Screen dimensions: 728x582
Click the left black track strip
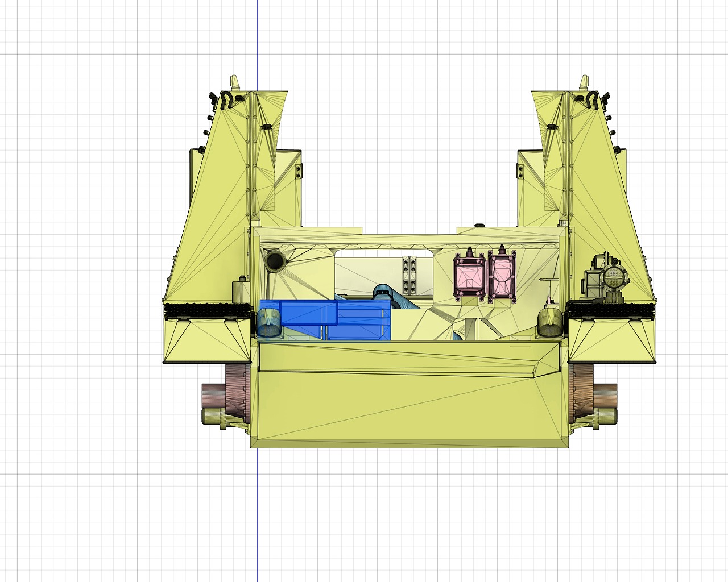tap(207, 310)
